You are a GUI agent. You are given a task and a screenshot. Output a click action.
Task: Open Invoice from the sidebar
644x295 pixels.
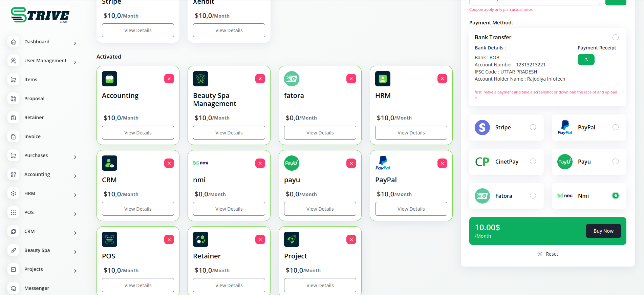coord(33,136)
